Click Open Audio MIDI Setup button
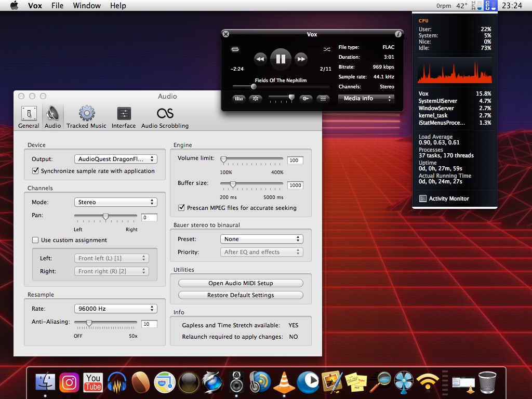 [241, 283]
